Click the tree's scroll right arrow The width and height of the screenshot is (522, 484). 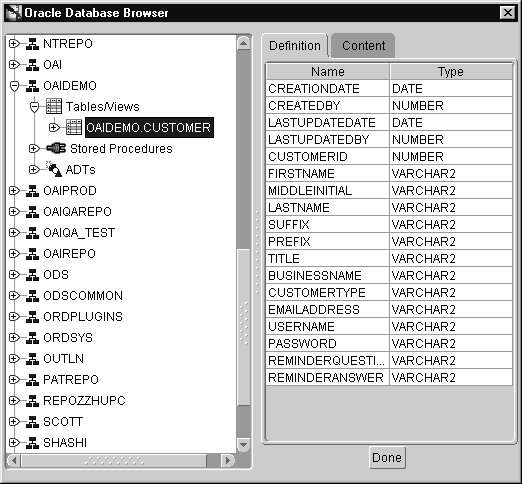coord(228,461)
